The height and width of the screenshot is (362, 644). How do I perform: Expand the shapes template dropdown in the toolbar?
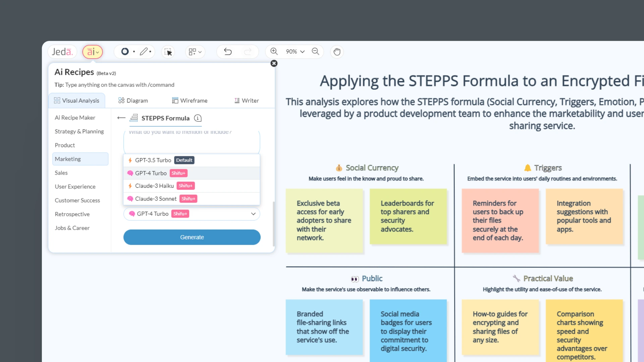(195, 52)
